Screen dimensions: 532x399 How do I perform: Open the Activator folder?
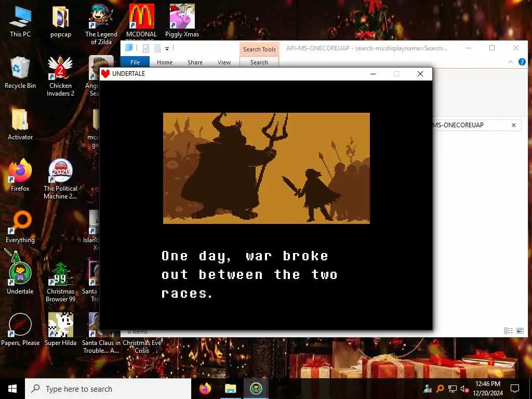click(20, 124)
